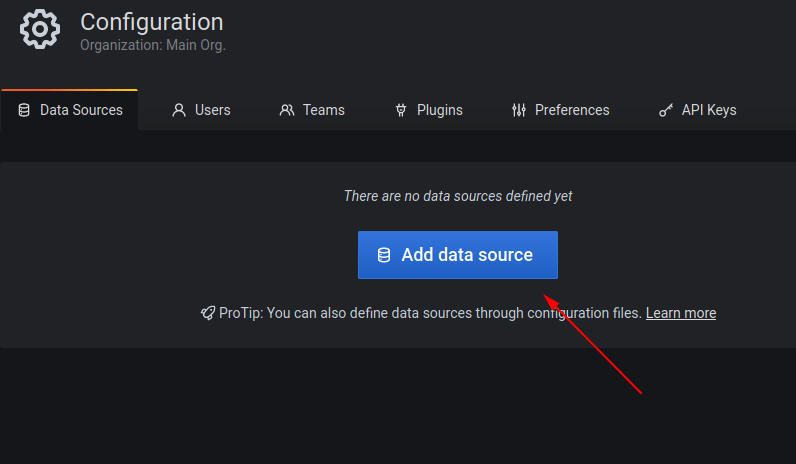The height and width of the screenshot is (464, 796).
Task: Switch to the Users tab
Action: (212, 110)
